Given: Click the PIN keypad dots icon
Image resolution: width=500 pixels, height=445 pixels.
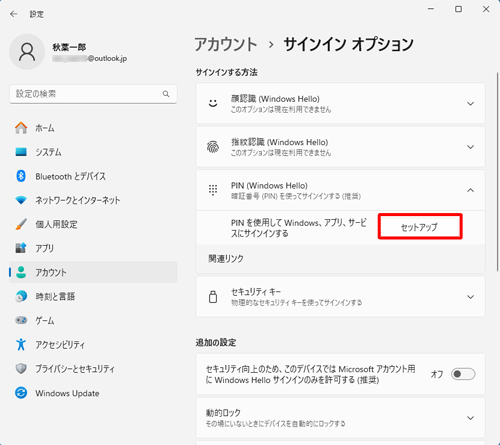Looking at the screenshot, I should click(213, 190).
